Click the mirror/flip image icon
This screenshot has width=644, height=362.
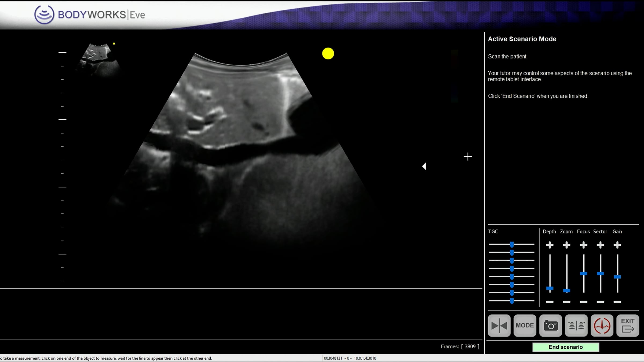pos(499,326)
